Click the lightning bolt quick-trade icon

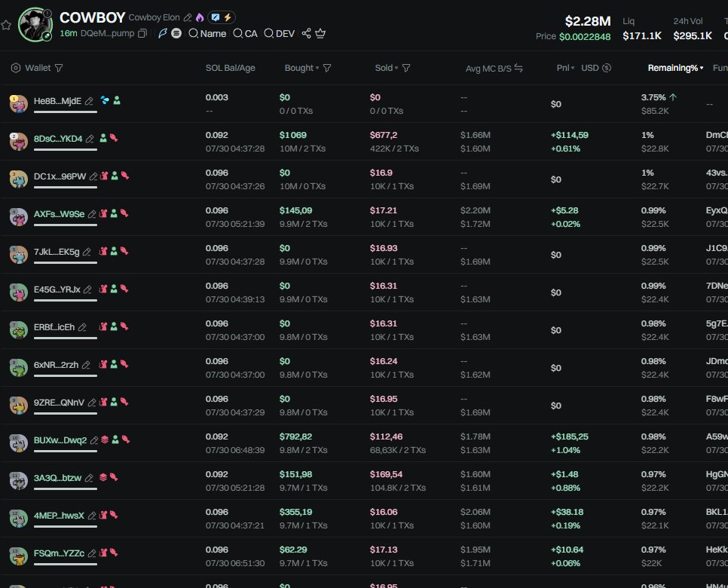(228, 17)
